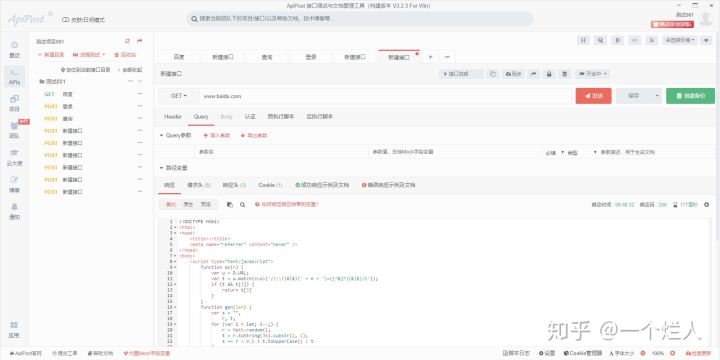The image size is (720, 360).
Task: Click the www.baidu.com URL field
Action: (x=386, y=96)
